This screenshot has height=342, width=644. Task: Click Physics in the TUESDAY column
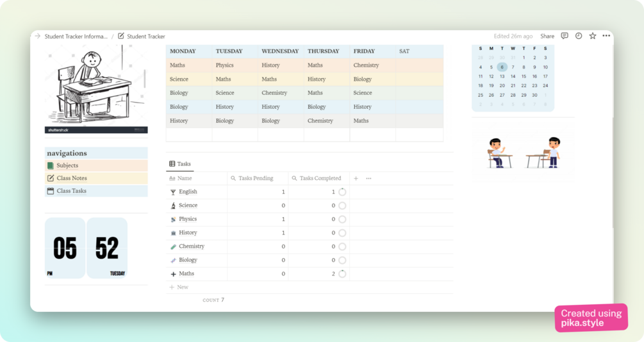(x=225, y=65)
